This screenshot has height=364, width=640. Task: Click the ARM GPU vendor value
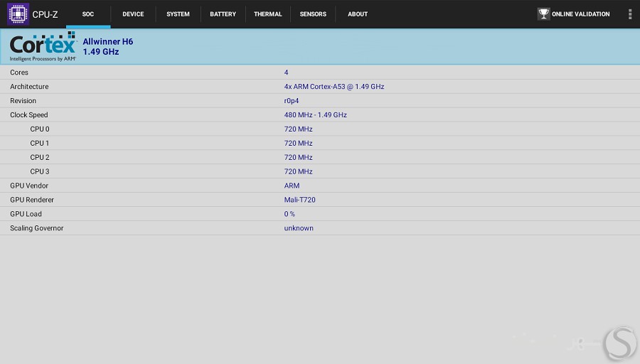[292, 186]
